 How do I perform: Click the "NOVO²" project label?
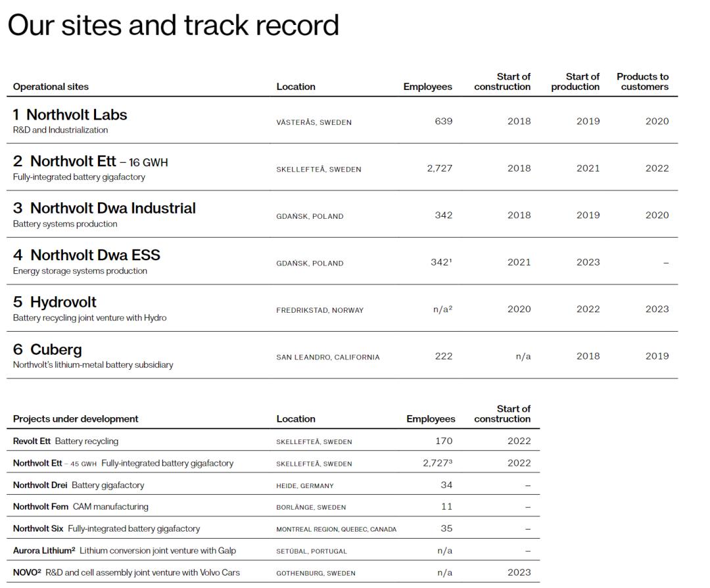click(x=27, y=573)
